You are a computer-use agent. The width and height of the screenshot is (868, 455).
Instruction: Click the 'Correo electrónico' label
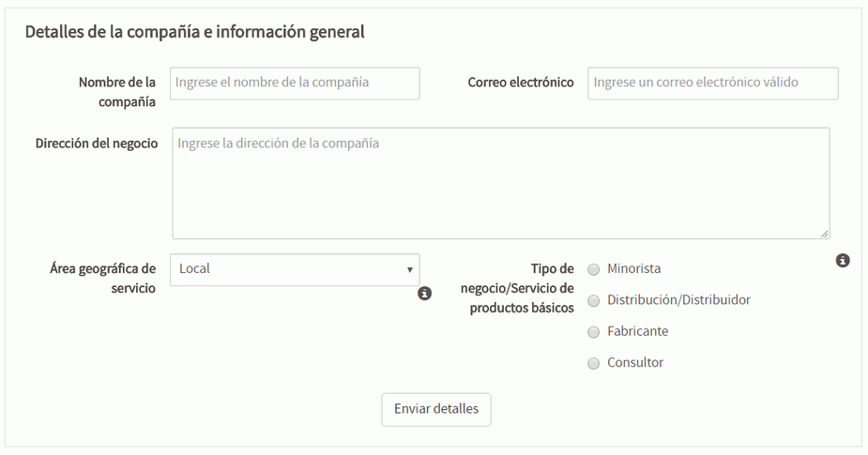tap(521, 83)
